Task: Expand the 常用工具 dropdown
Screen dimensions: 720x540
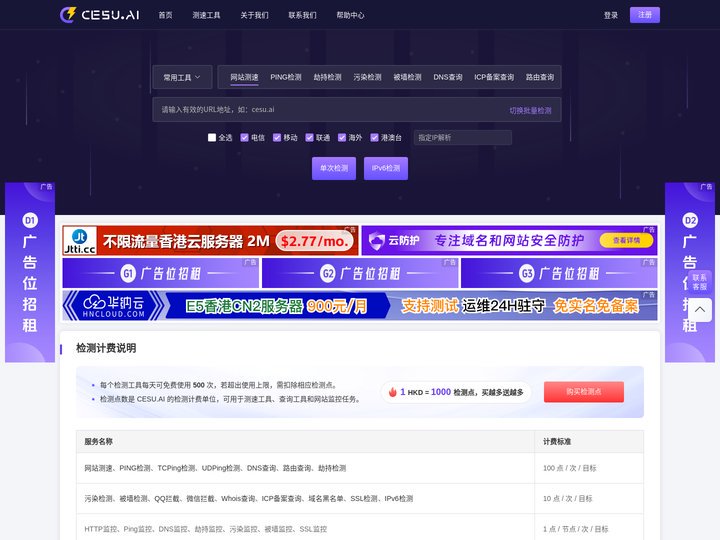Action: pos(182,77)
